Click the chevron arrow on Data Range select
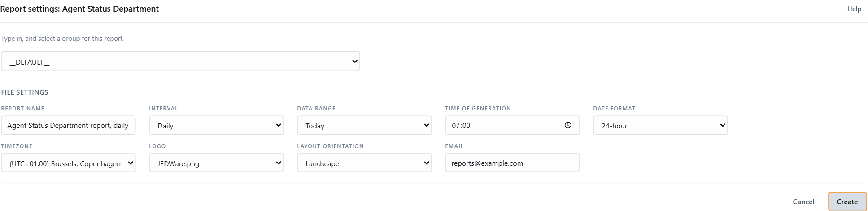This screenshot has width=868, height=211. pos(427,125)
